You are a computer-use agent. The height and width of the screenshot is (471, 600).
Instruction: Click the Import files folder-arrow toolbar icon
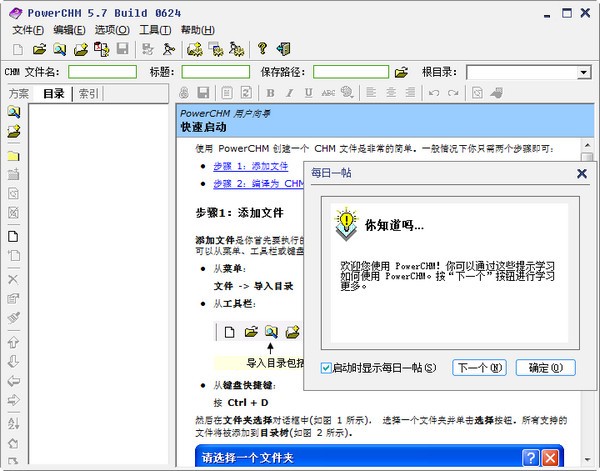click(x=81, y=49)
